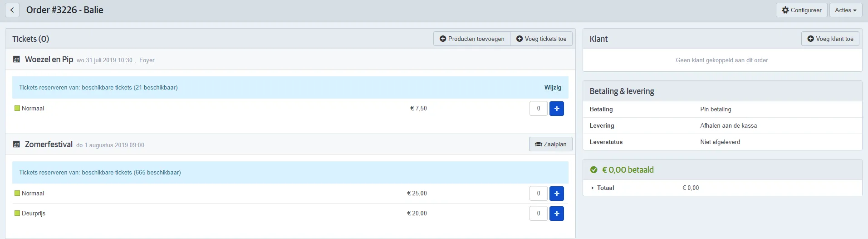Click green swatch of Zomerfestival Normaal
The height and width of the screenshot is (239, 868).
coord(17,193)
